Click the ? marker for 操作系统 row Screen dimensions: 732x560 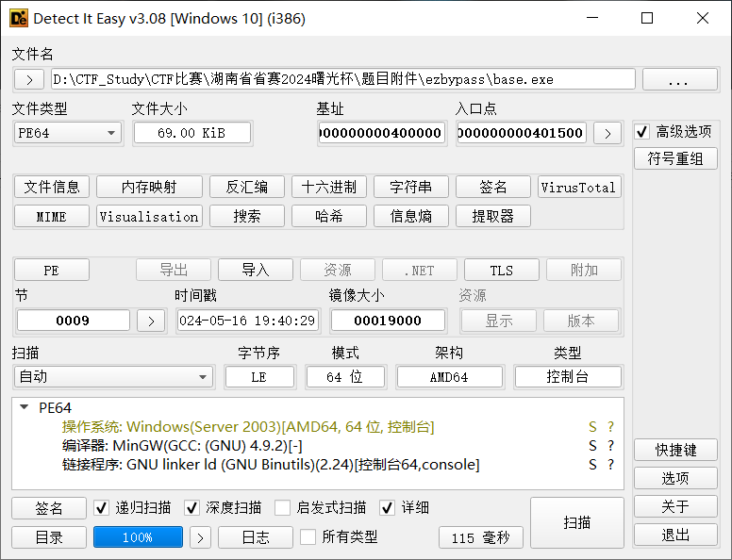point(610,427)
